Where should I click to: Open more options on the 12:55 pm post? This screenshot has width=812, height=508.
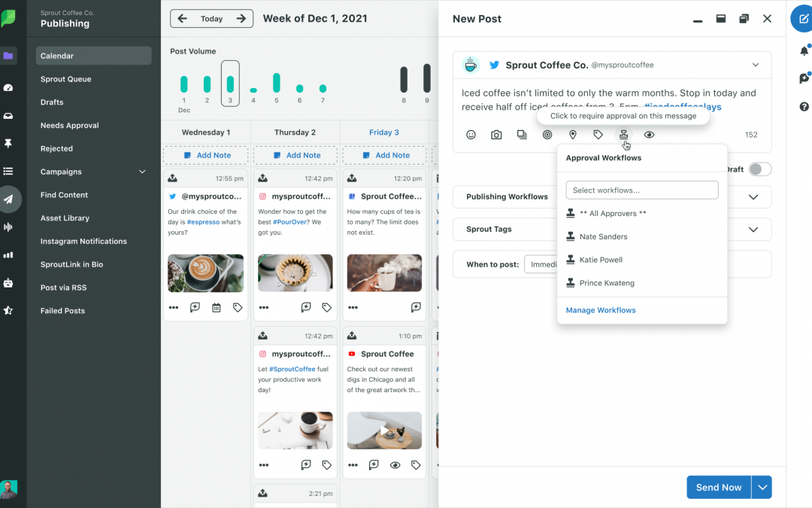click(174, 307)
